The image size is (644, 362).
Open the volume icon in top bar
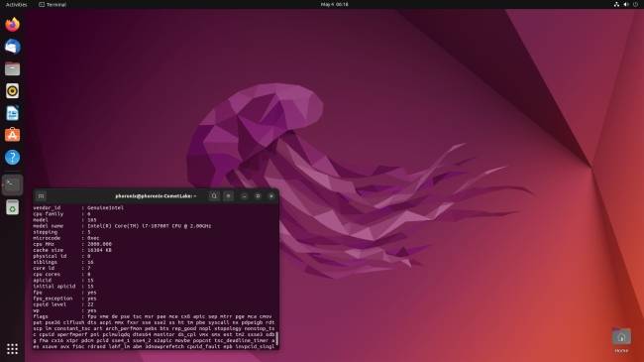626,5
